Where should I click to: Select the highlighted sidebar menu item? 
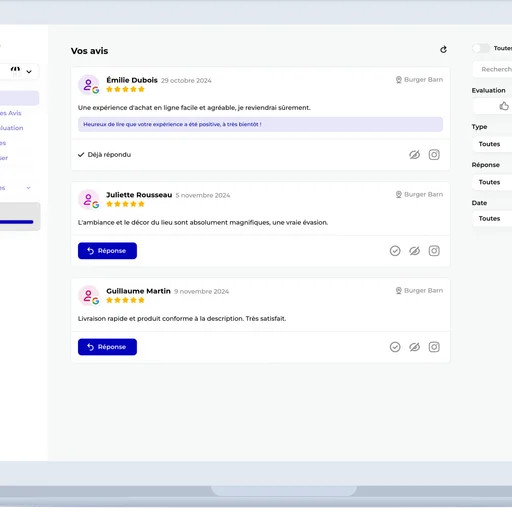(x=19, y=98)
